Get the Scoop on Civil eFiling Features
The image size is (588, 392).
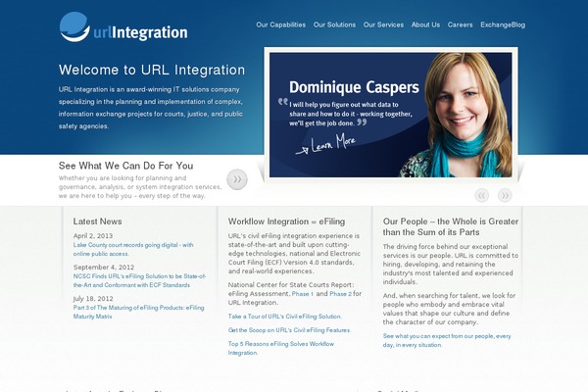click(x=289, y=330)
